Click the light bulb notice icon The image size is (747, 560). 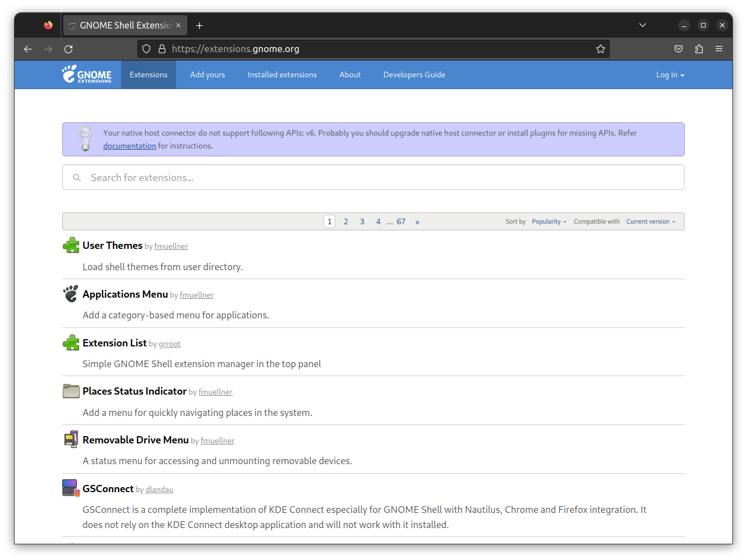pyautogui.click(x=85, y=138)
